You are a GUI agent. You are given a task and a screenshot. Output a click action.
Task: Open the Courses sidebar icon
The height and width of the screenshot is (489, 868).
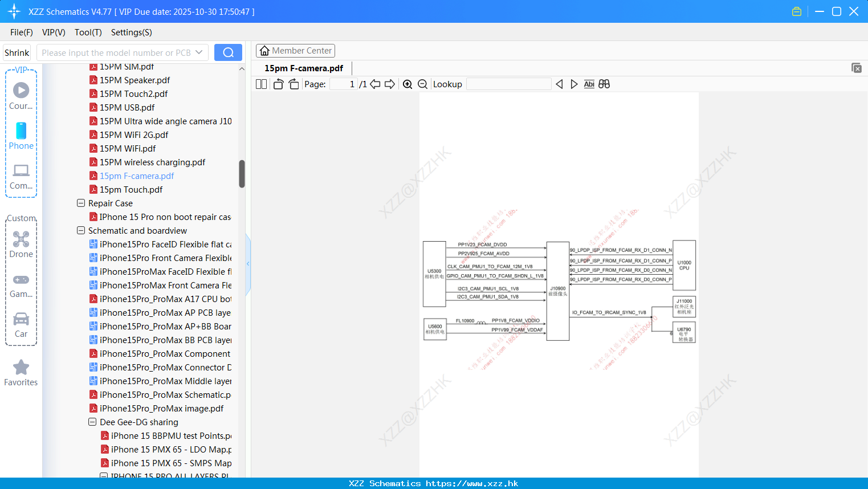(21, 96)
